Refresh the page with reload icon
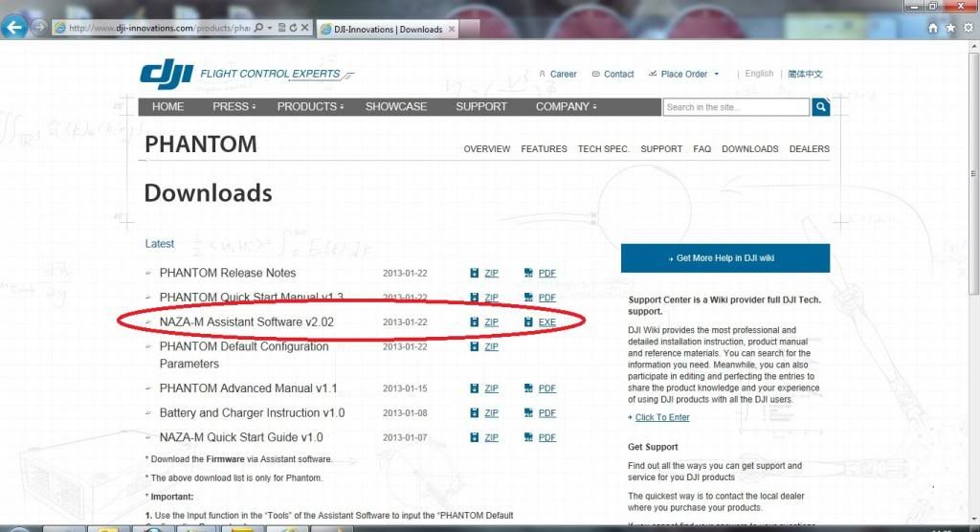980x532 pixels. click(293, 28)
